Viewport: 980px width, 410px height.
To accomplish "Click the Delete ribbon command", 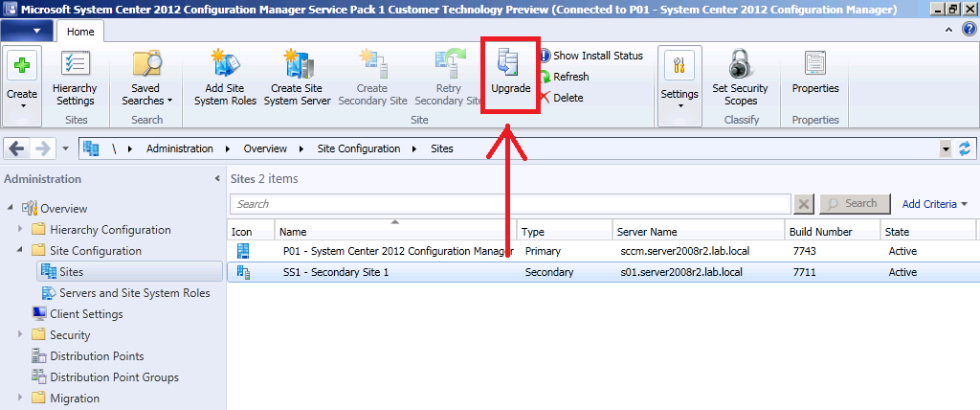I will tap(561, 98).
